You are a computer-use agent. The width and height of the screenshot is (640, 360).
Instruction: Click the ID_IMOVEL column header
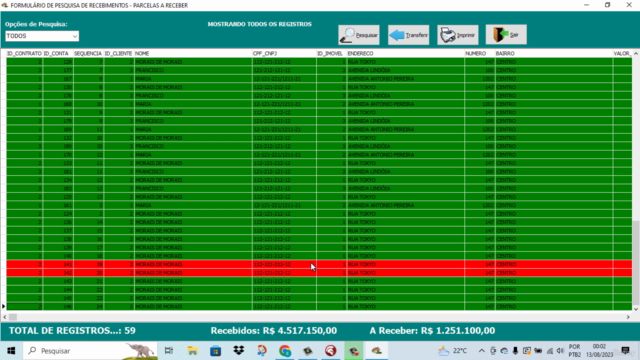pyautogui.click(x=331, y=53)
